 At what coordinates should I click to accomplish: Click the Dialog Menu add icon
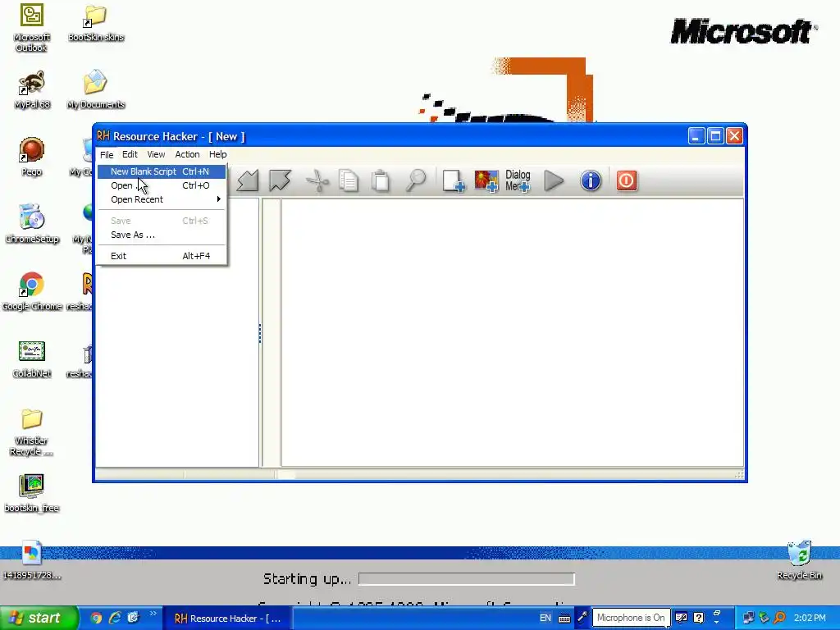[518, 180]
